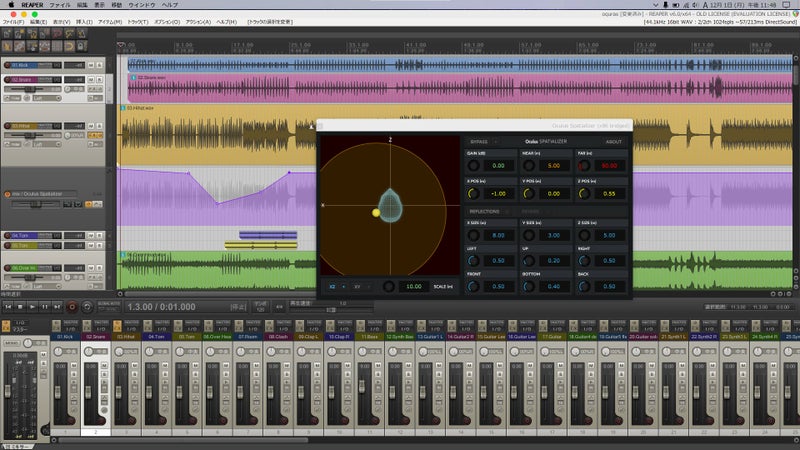Toggle the Repeat loop button in transport

tap(87, 307)
